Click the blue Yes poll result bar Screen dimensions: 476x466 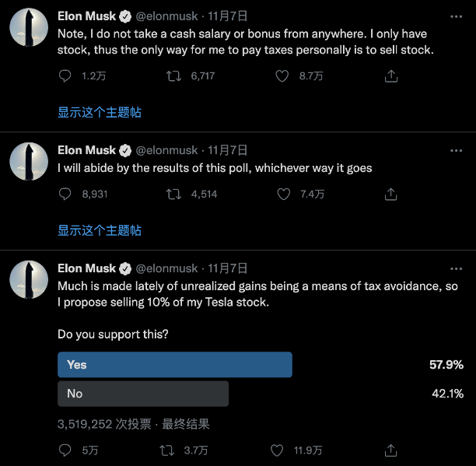pyautogui.click(x=175, y=365)
